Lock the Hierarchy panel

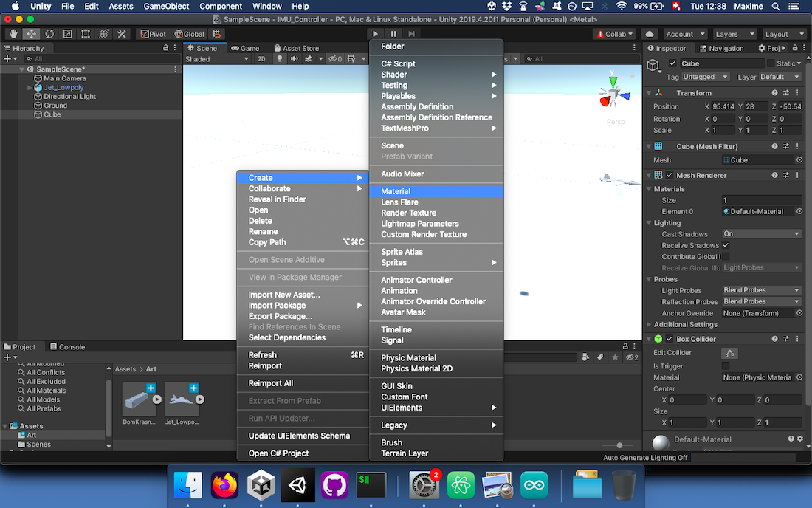(x=165, y=48)
